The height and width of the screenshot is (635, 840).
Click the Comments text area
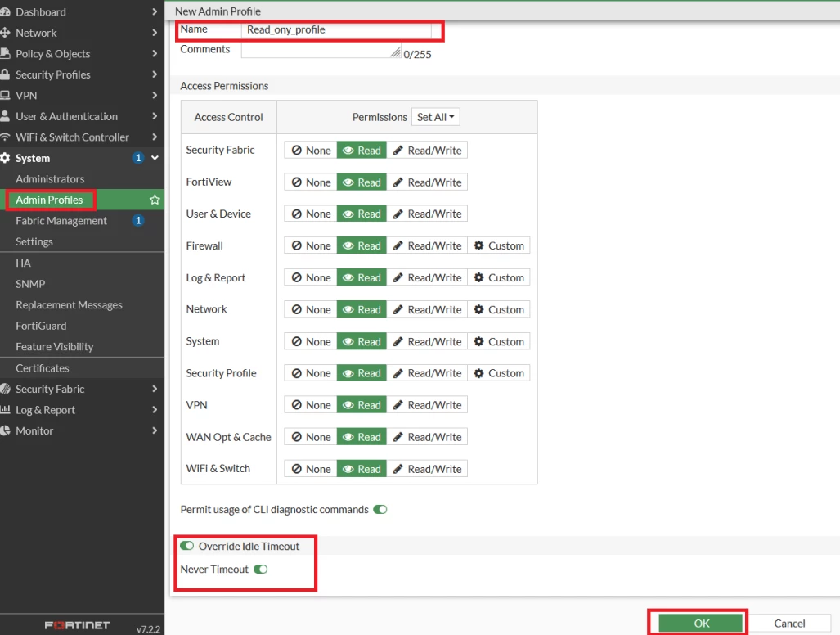[321, 49]
